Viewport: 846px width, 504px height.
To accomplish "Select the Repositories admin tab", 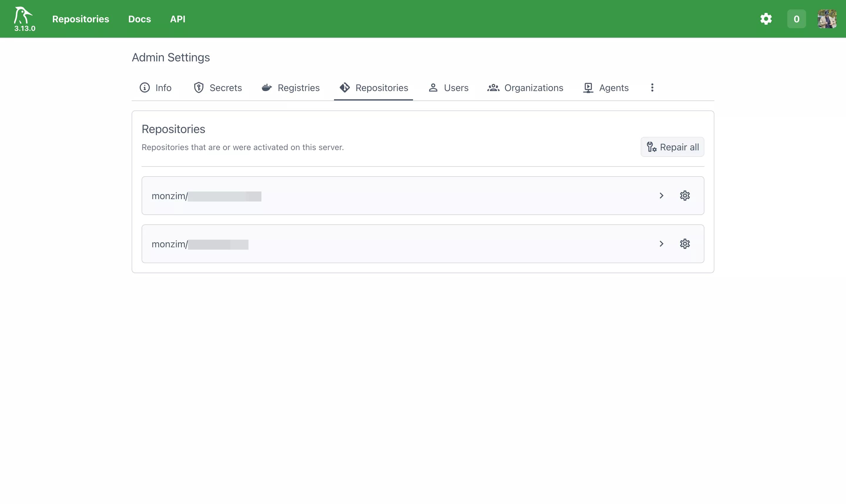I will click(373, 88).
